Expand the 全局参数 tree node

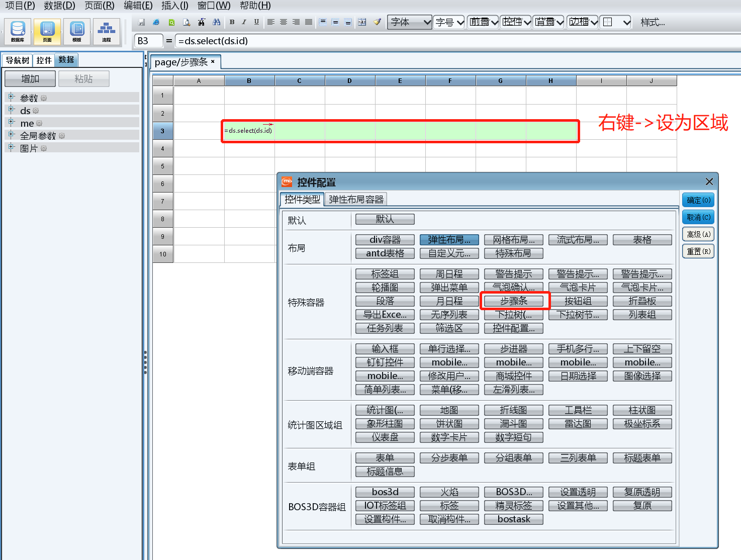11,134
